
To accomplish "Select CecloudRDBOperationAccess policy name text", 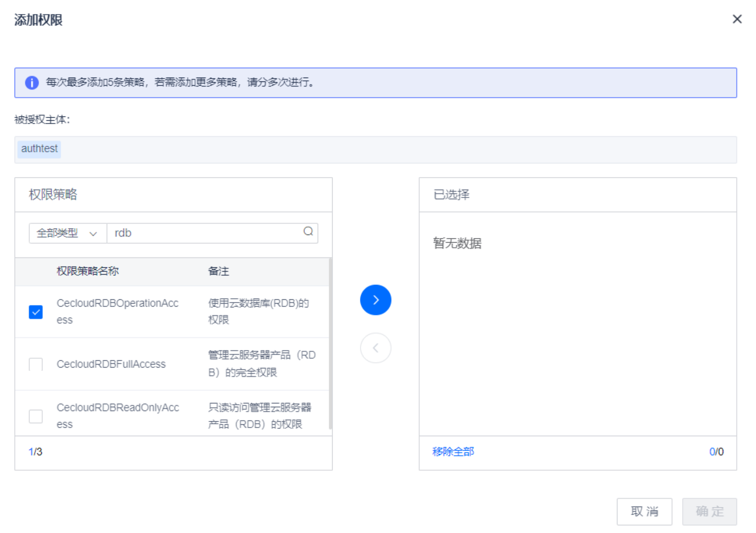I will pyautogui.click(x=118, y=311).
